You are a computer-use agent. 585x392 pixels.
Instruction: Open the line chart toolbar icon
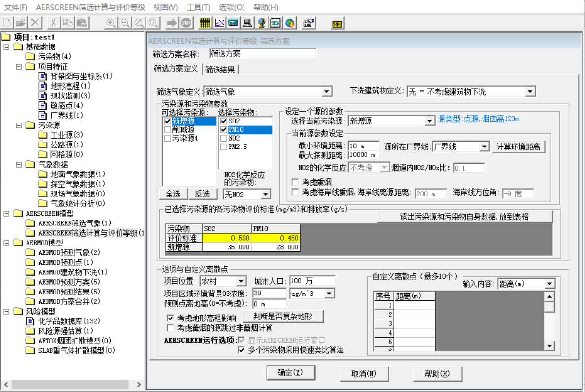point(219,23)
